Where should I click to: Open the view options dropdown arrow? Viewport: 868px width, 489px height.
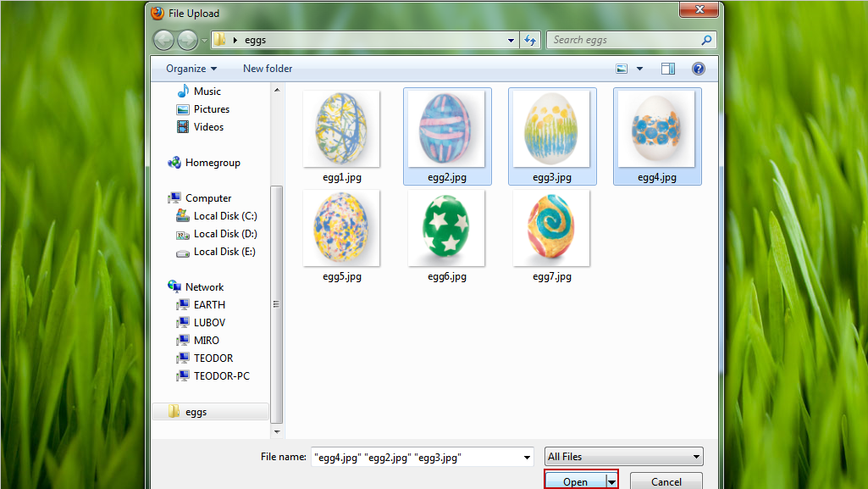tap(640, 69)
